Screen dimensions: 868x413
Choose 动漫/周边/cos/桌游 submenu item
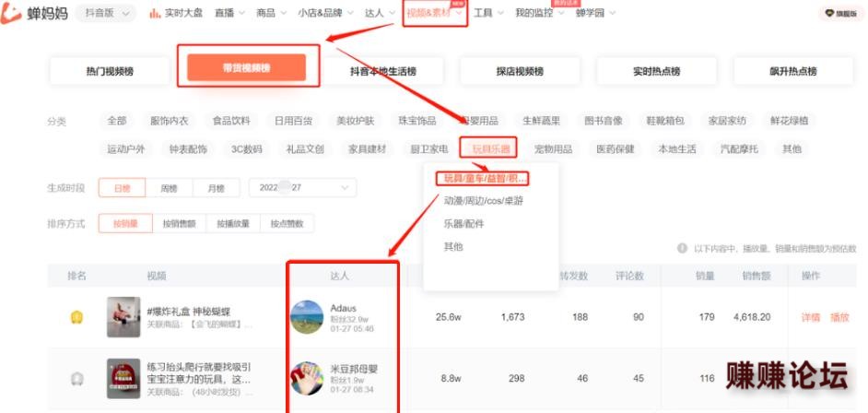point(483,201)
